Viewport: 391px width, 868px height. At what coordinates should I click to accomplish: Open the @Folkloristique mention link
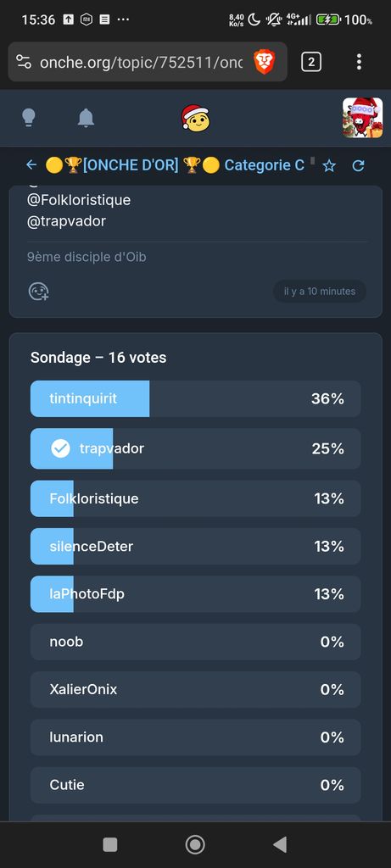point(79,199)
